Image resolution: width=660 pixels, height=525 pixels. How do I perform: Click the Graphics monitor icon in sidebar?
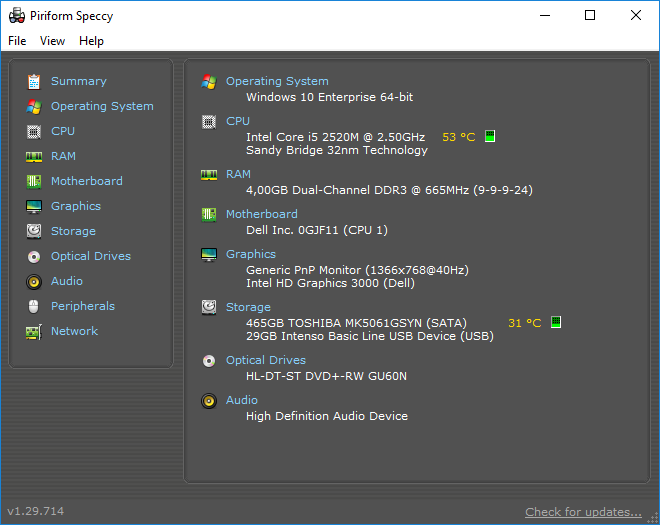tap(34, 207)
